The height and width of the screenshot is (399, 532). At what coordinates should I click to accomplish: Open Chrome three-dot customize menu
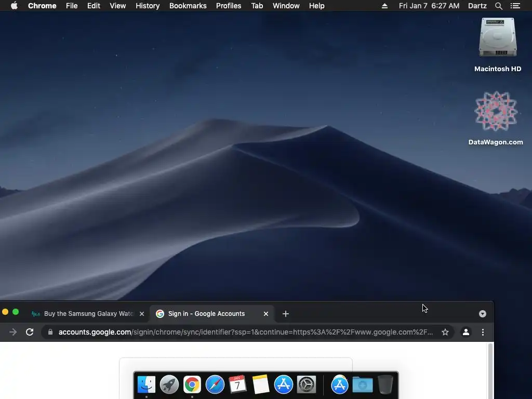click(x=483, y=332)
